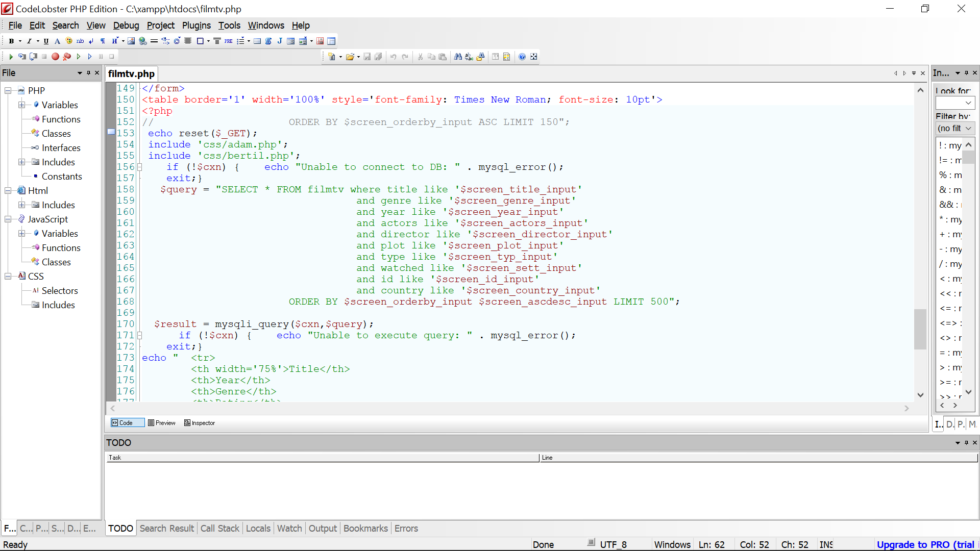Screen dimensions: 980x551
Task: Click Upgrade to PRO link
Action: coord(925,544)
